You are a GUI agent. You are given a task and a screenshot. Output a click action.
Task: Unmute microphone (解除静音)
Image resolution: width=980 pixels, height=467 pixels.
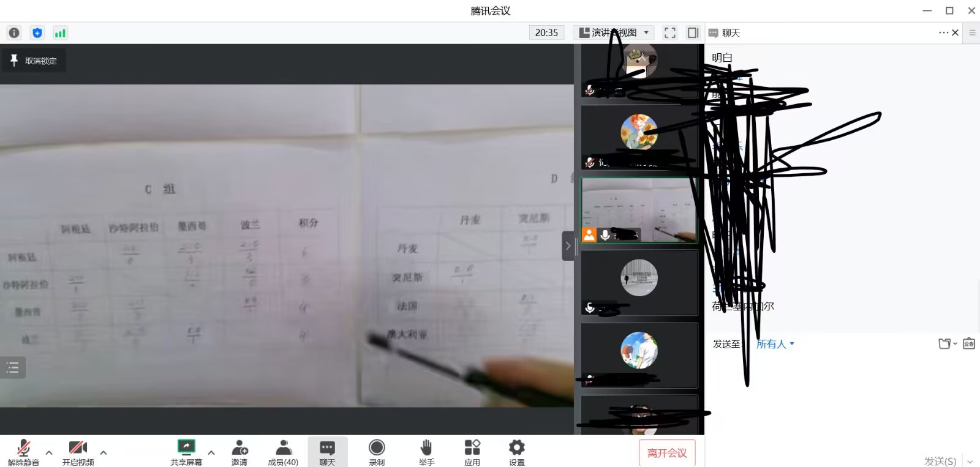(x=24, y=452)
